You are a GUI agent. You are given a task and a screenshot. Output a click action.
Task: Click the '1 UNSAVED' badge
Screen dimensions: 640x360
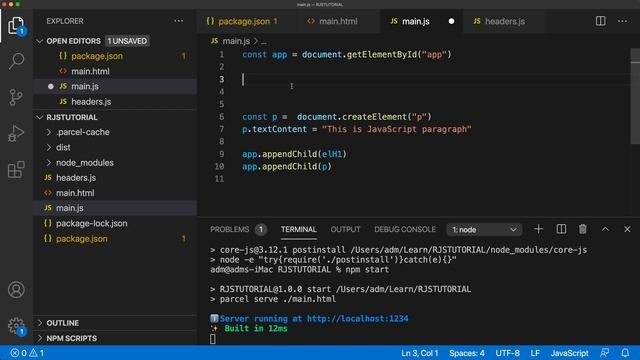[x=127, y=41]
